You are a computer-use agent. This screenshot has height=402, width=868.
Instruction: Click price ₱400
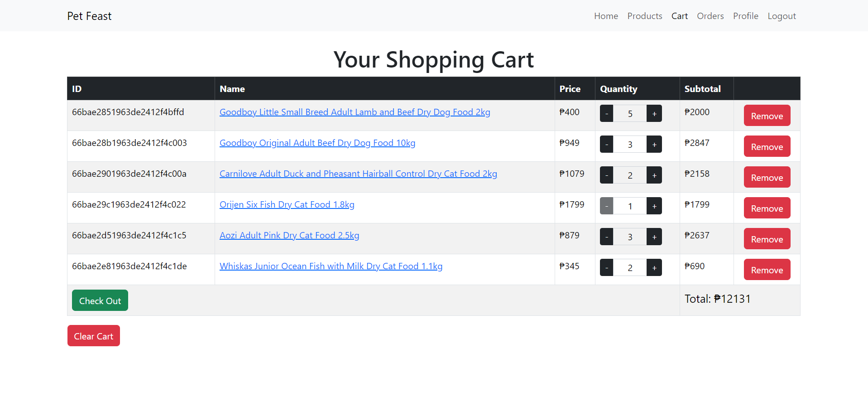coord(569,112)
